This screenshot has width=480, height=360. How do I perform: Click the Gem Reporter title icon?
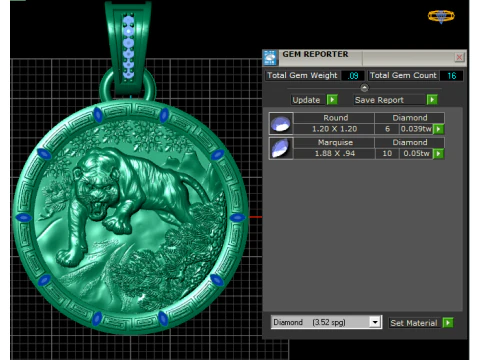[x=270, y=58]
